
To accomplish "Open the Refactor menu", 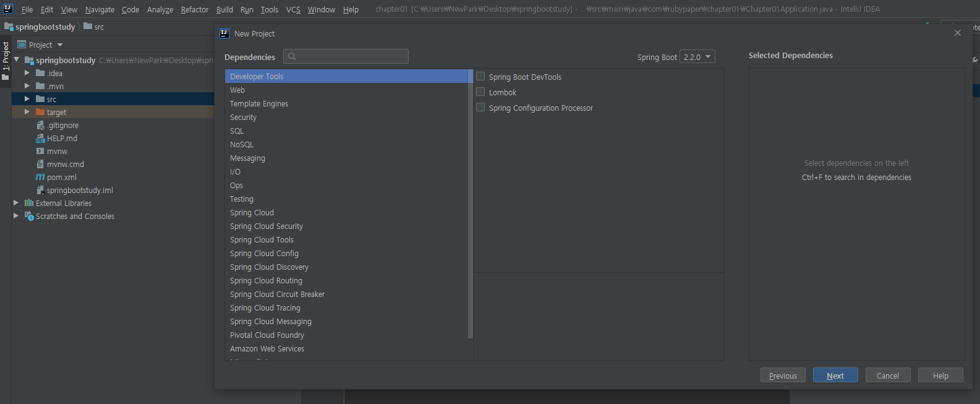I will coord(195,9).
